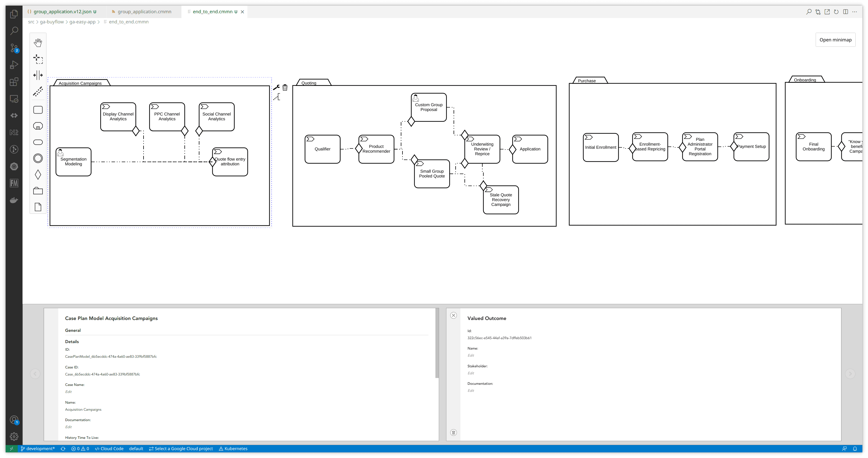Click the text annotation connect icon

(x=277, y=97)
